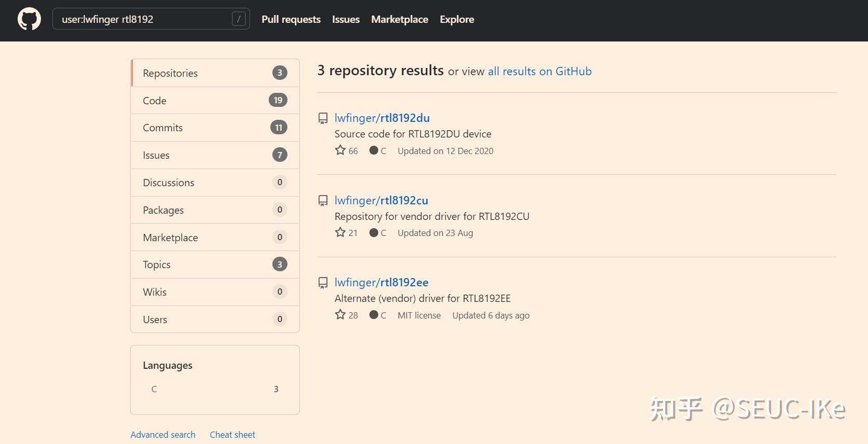Viewport: 868px width, 444px height.
Task: Click repo icon beside lwfinger/rtl8192du
Action: (323, 119)
